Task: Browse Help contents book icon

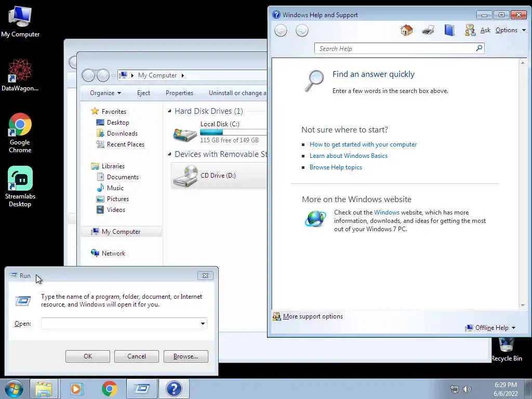Action: 449,31
